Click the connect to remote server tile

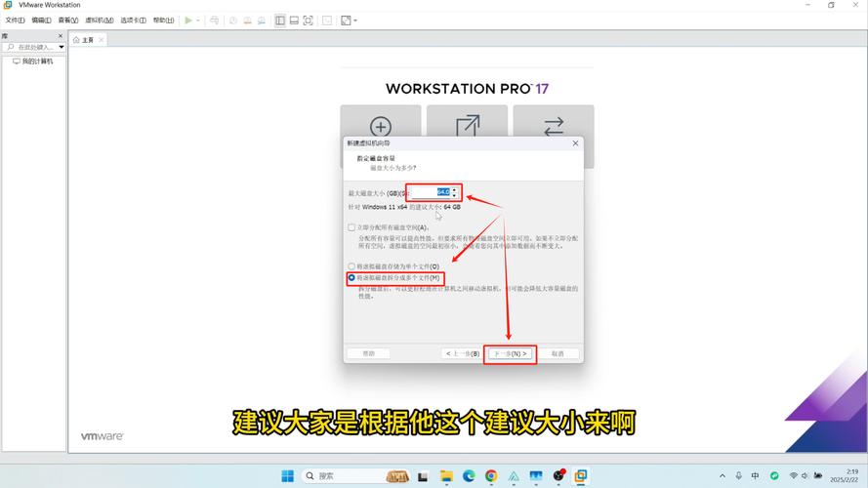pos(554,127)
